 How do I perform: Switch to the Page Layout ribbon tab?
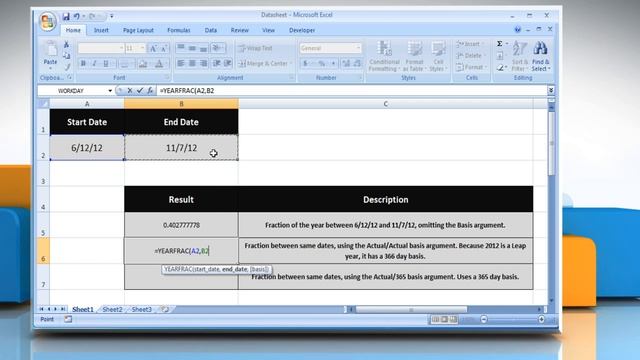pyautogui.click(x=138, y=30)
